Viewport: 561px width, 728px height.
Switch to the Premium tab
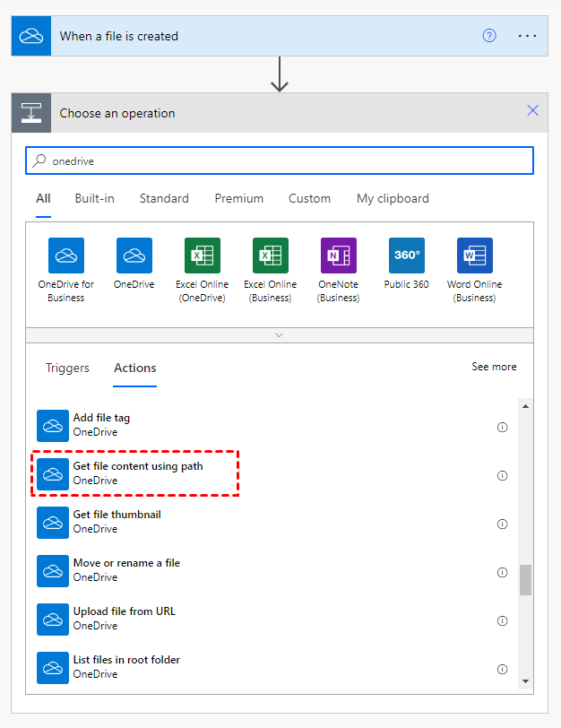[x=238, y=198]
